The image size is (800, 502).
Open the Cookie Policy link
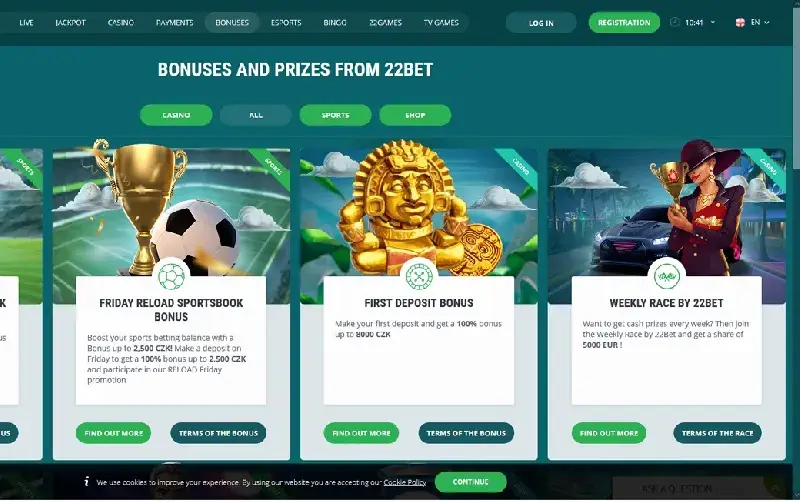tap(405, 482)
